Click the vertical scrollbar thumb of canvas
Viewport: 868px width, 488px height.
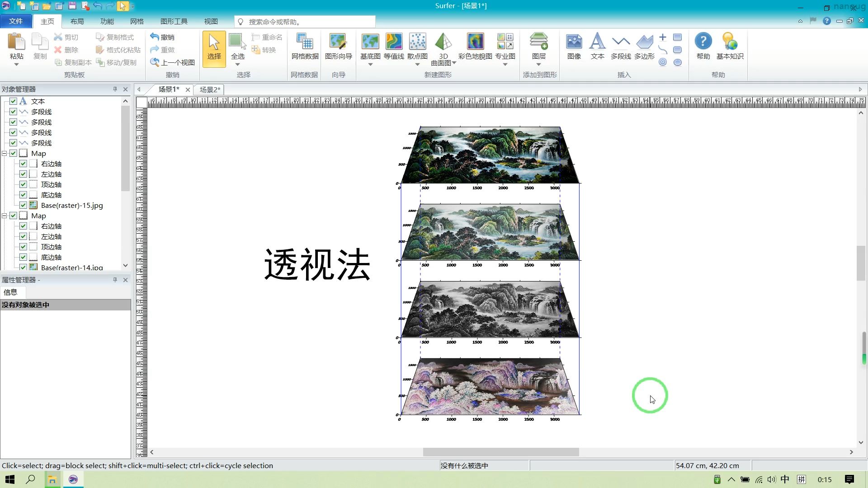(861, 263)
